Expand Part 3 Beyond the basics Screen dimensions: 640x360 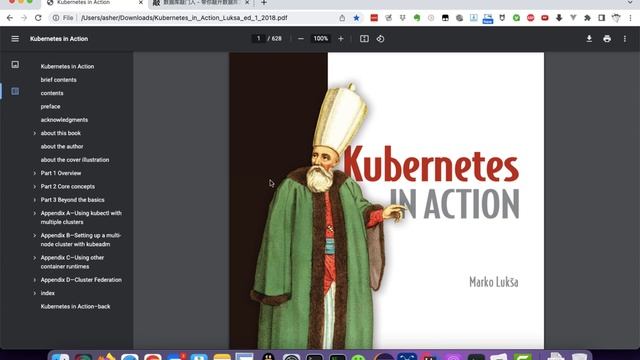(x=34, y=200)
